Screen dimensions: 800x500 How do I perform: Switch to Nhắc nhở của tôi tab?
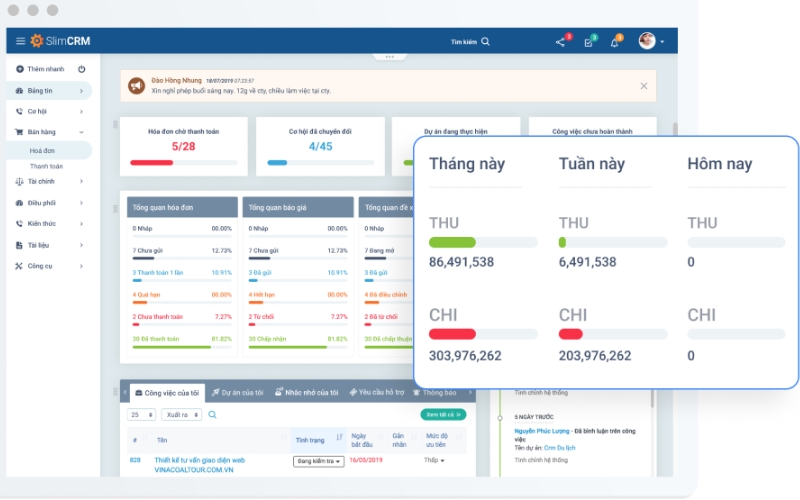click(x=307, y=392)
